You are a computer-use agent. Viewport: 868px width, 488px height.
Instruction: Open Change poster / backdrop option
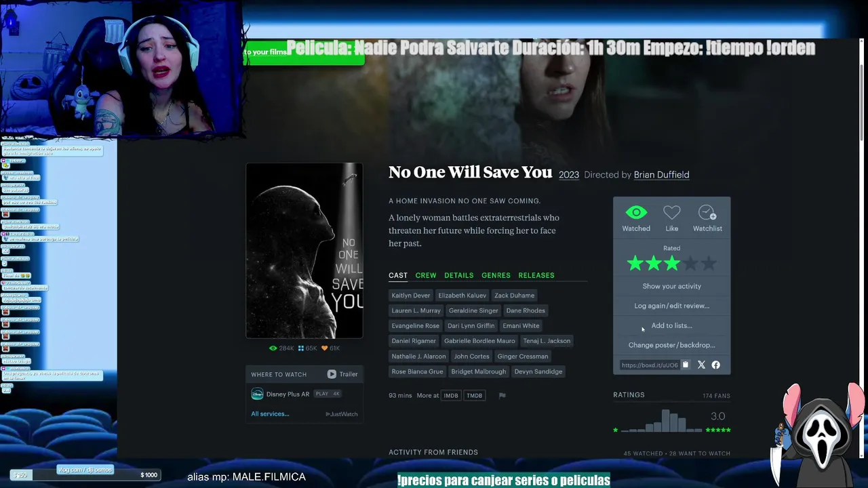672,345
